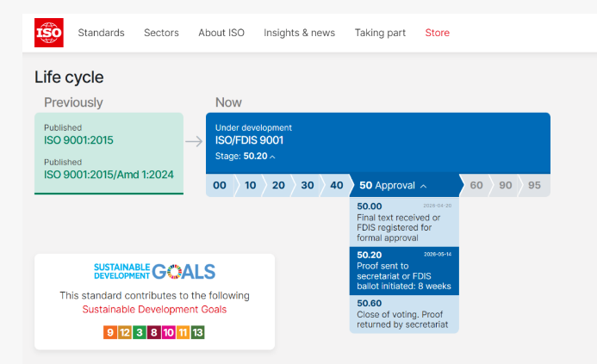Click the Sustainable Development Goals logo

[x=154, y=271]
